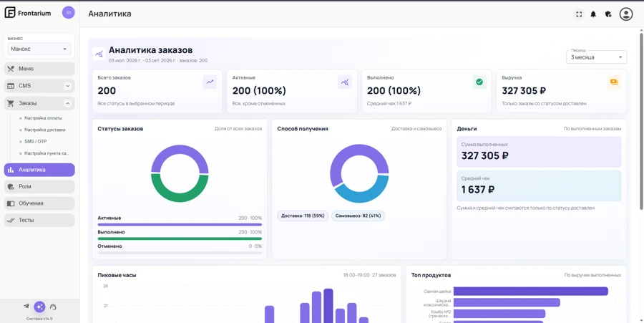Click tallest dark bar in Пиковые часы chart

click(x=328, y=305)
